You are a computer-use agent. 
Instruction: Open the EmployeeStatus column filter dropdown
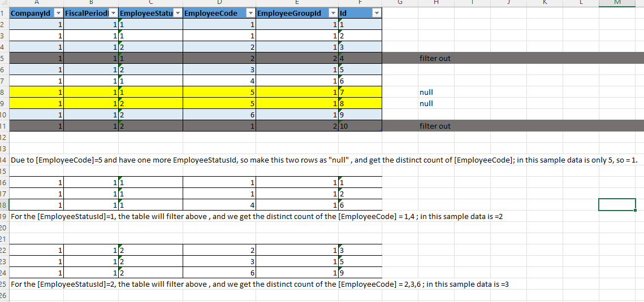pyautogui.click(x=178, y=13)
